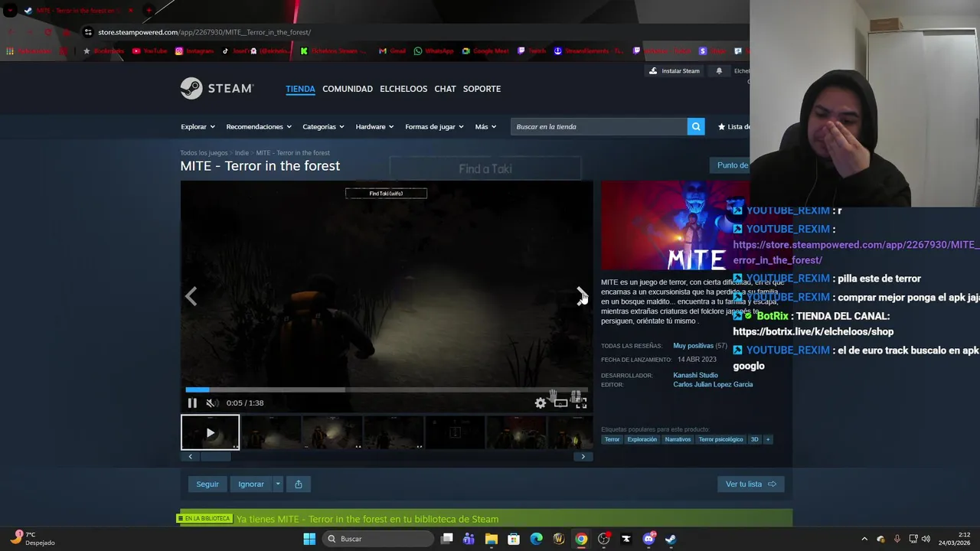Go to the TIENDA tab
Image resolution: width=980 pixels, height=551 pixels.
[x=300, y=89]
